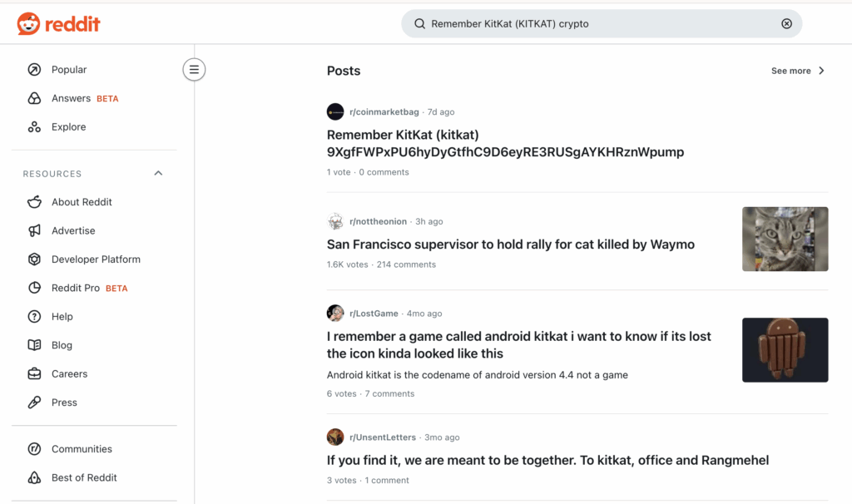Open Answers BETA in the sidebar

[72, 98]
